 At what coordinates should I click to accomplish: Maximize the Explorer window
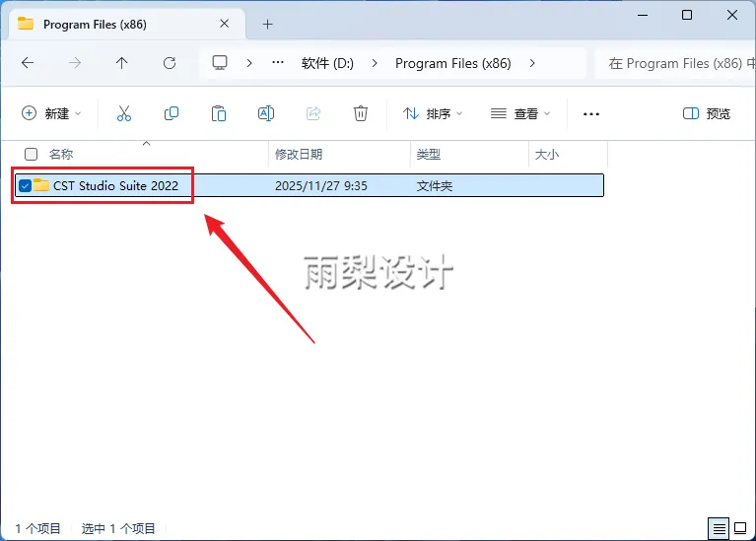tap(687, 15)
